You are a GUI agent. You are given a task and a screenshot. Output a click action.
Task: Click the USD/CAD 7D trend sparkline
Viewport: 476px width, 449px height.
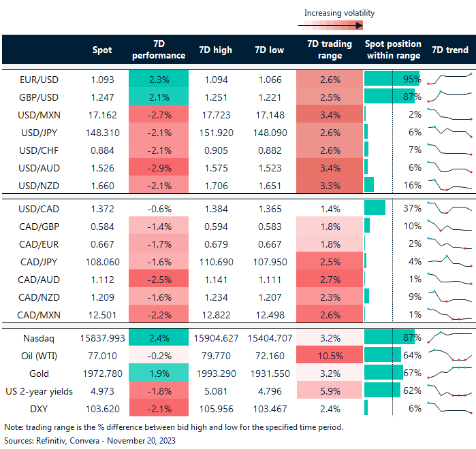[449, 207]
